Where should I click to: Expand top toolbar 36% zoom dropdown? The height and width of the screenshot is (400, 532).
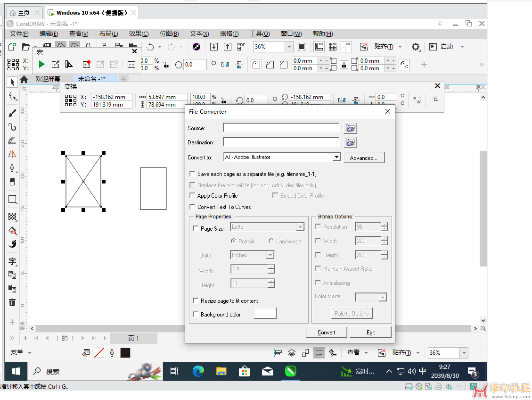289,47
